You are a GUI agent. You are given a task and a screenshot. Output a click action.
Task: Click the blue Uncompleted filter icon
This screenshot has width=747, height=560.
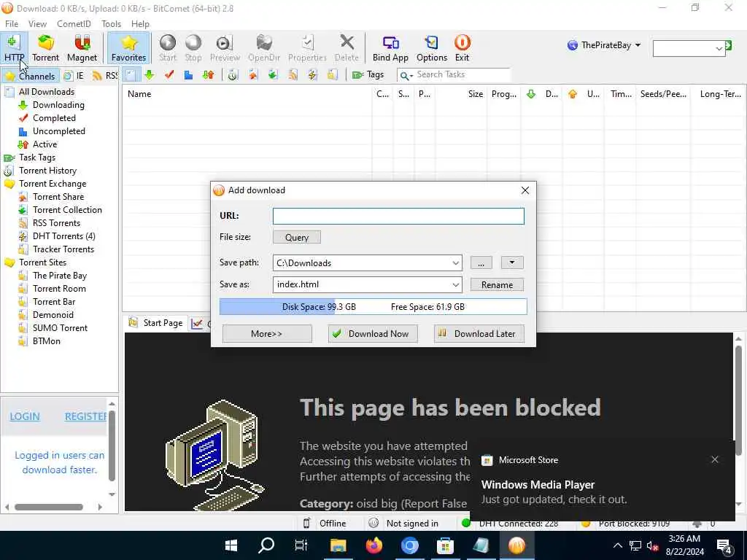tap(189, 75)
